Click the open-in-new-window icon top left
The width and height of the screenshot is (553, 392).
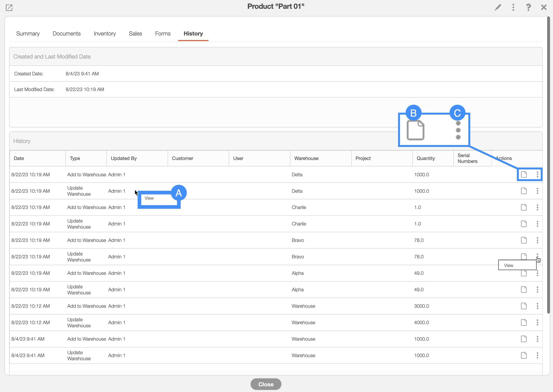pyautogui.click(x=9, y=7)
